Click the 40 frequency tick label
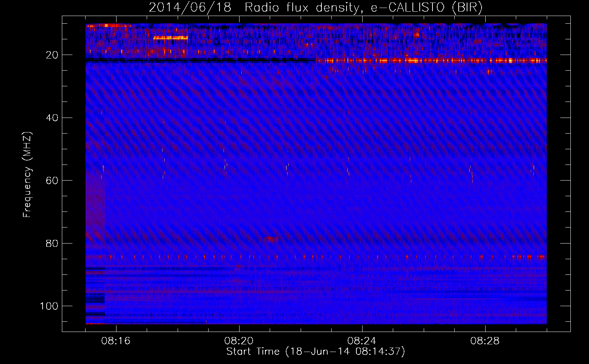Image resolution: width=589 pixels, height=364 pixels. click(52, 118)
